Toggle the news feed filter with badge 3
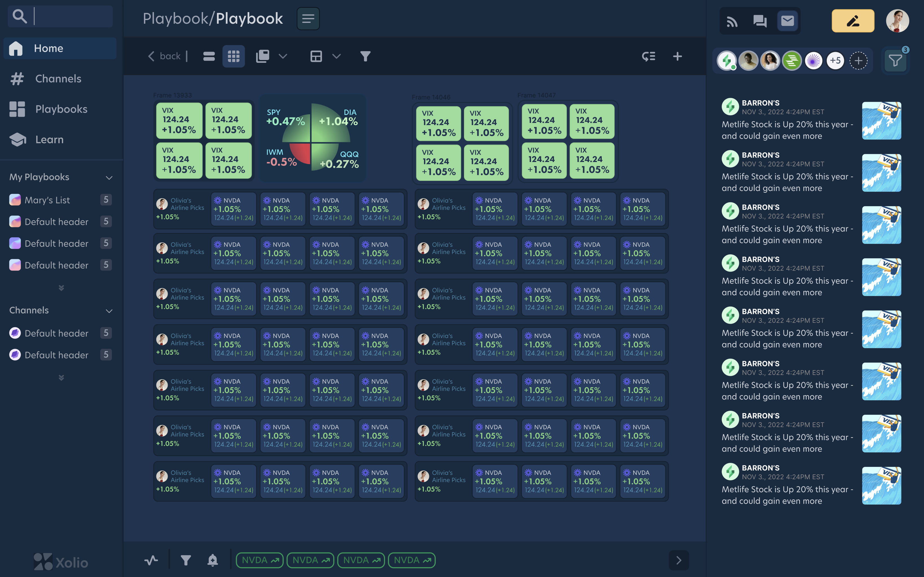This screenshot has height=577, width=924. (895, 60)
